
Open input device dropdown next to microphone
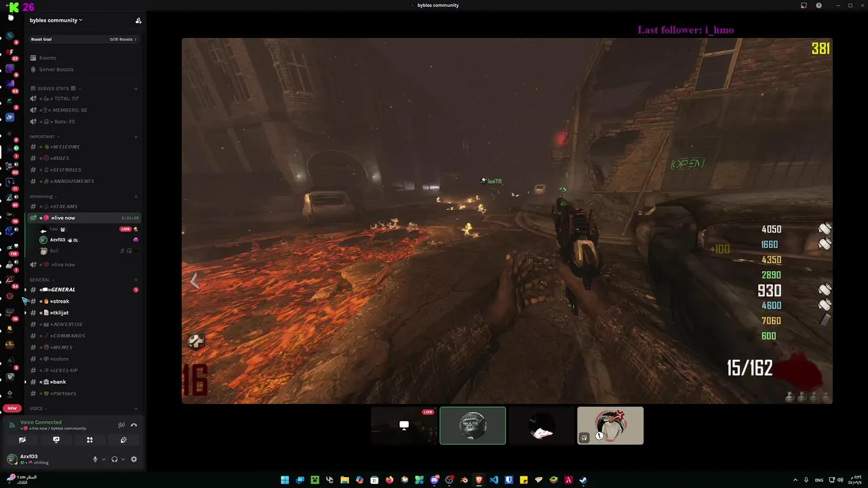click(x=103, y=459)
